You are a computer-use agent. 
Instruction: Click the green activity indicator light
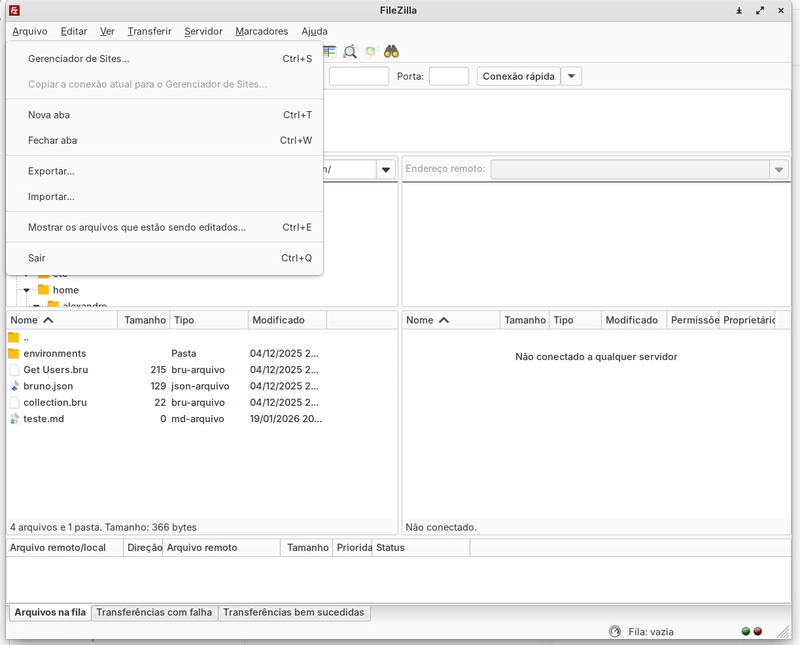(745, 631)
